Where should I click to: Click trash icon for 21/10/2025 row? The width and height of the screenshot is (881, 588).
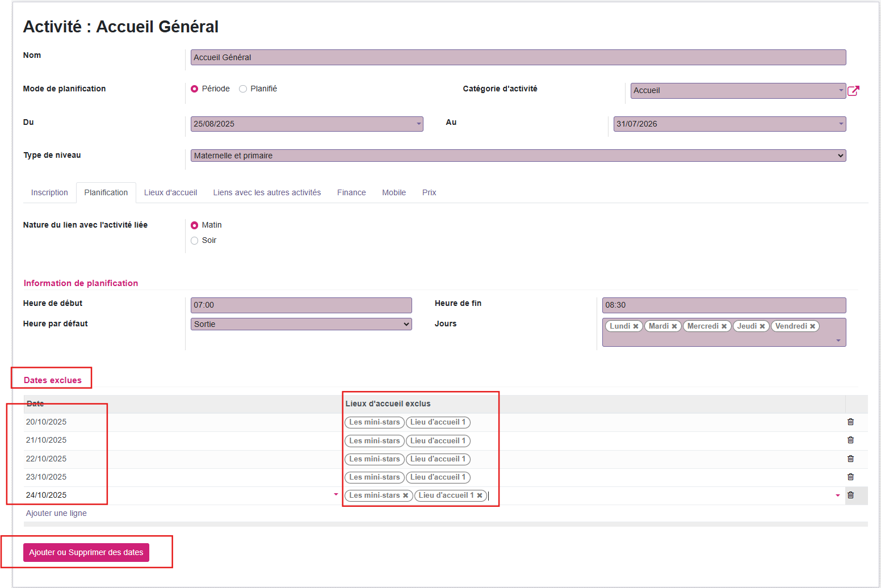850,440
